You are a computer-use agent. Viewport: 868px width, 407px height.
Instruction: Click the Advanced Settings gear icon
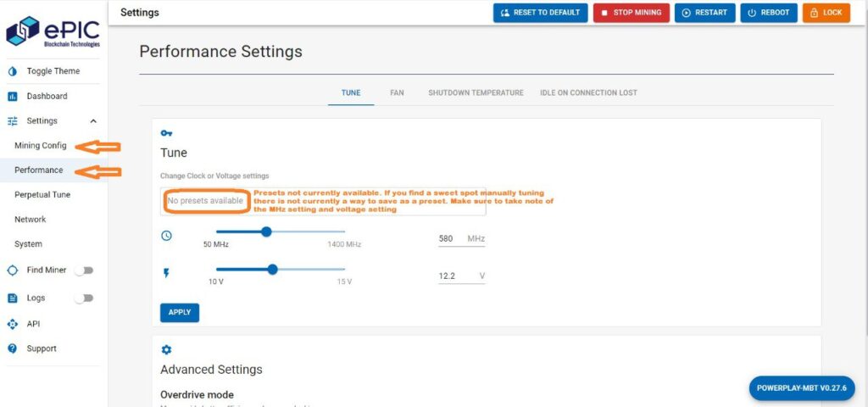point(166,349)
